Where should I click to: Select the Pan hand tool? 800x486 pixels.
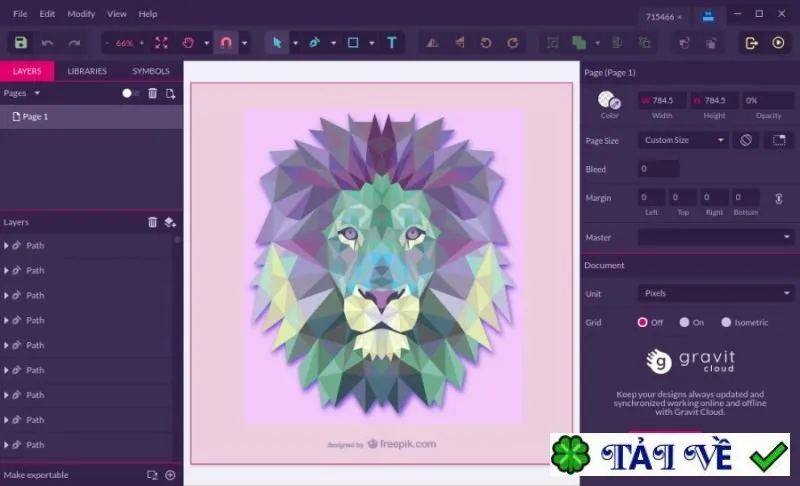(x=188, y=43)
